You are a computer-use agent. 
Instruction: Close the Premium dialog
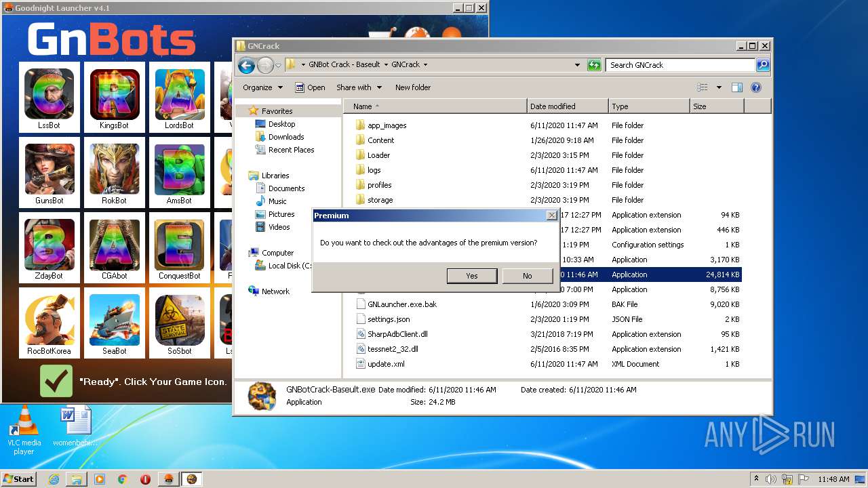(x=551, y=216)
